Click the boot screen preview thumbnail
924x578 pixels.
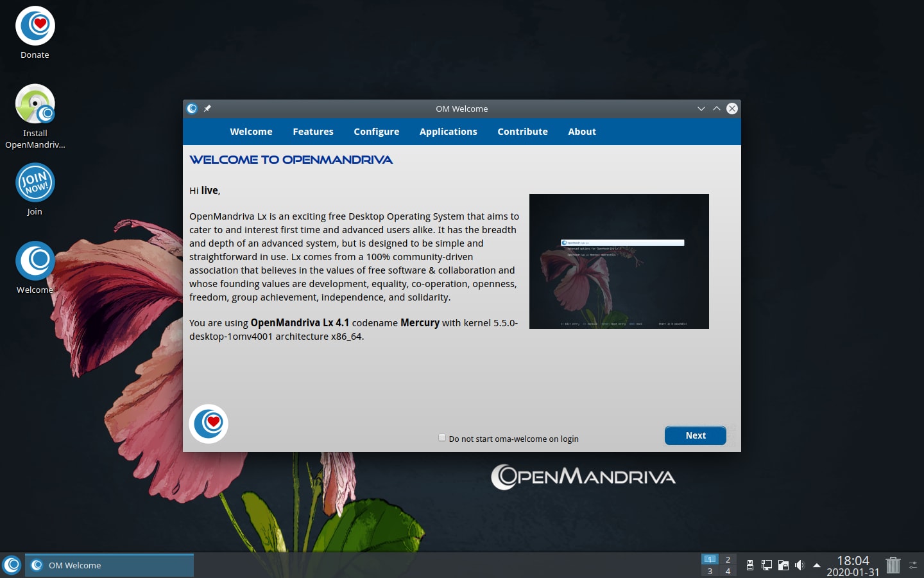tap(619, 261)
